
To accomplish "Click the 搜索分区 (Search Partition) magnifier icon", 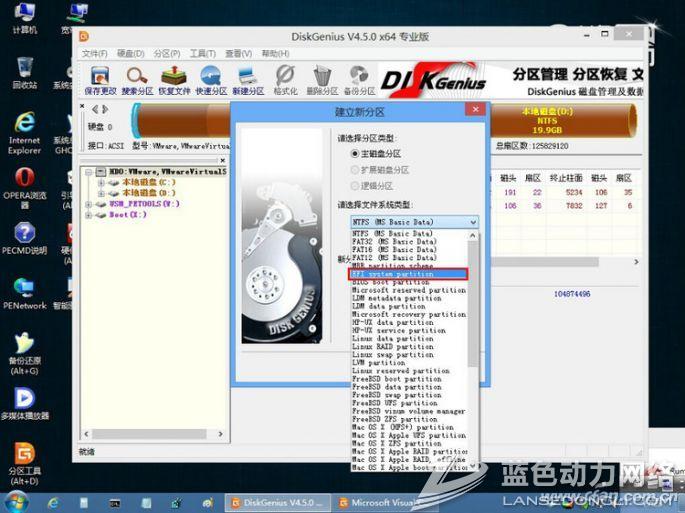I will coord(137,77).
